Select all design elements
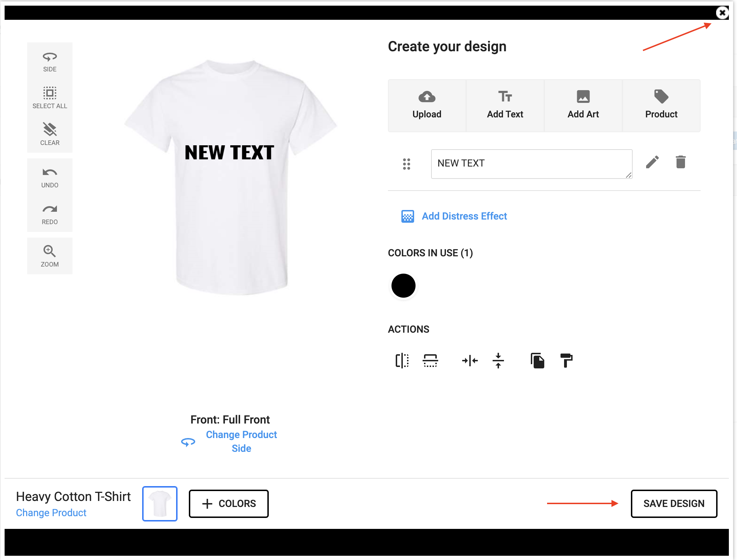The width and height of the screenshot is (737, 560). click(50, 98)
